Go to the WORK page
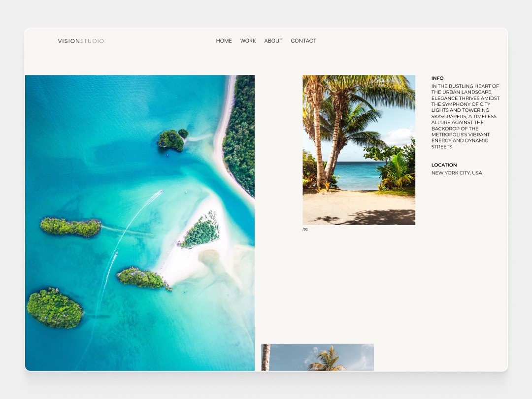Image resolution: width=532 pixels, height=399 pixels. pyautogui.click(x=248, y=41)
